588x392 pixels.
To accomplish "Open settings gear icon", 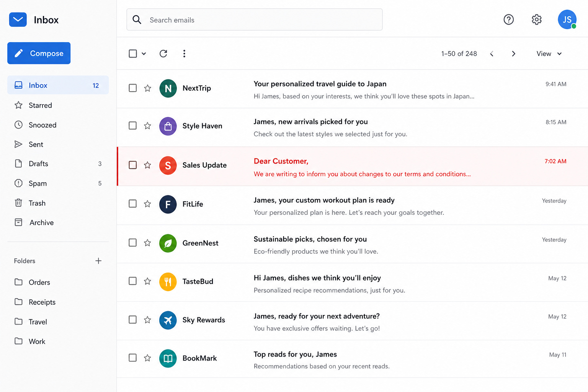I will [537, 20].
